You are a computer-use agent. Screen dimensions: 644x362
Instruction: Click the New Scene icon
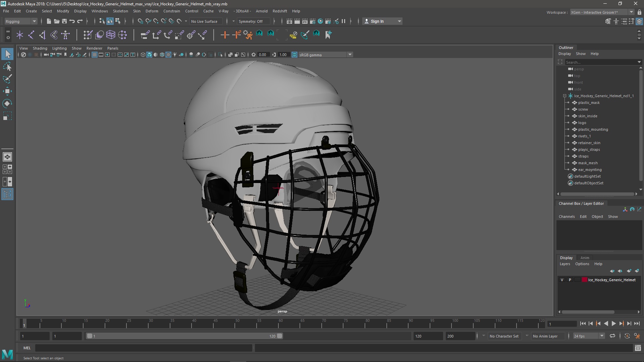[49, 21]
